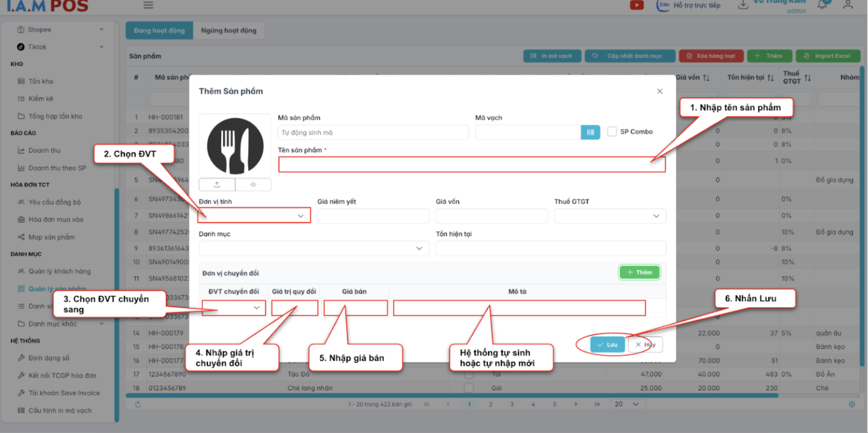Click the eye preview icon under product photo
868x433 pixels.
(253, 185)
